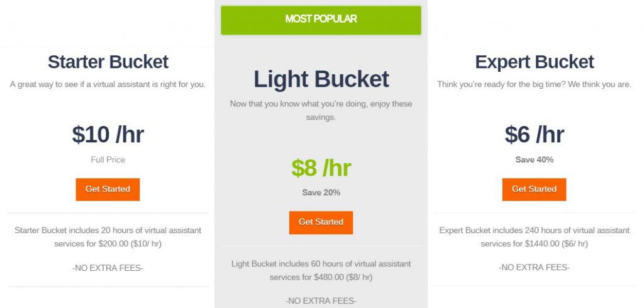This screenshot has height=308, width=644.
Task: Click the Save 40% label
Action: coord(535,159)
